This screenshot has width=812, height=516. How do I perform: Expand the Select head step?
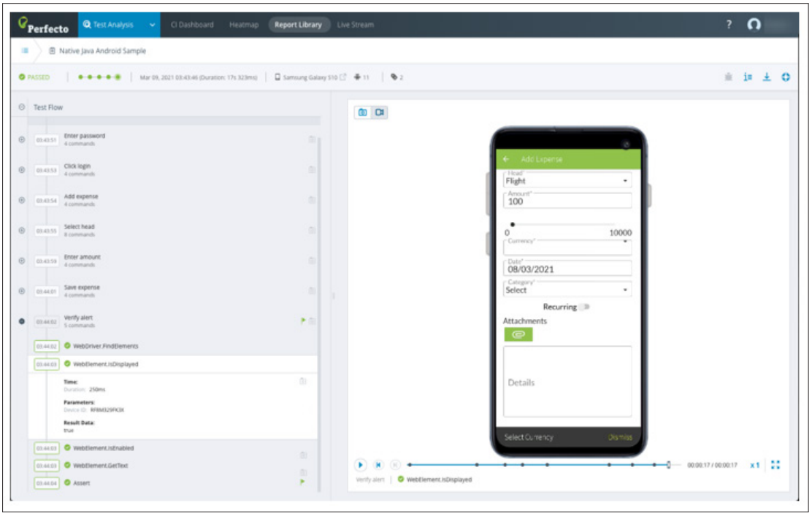point(22,231)
